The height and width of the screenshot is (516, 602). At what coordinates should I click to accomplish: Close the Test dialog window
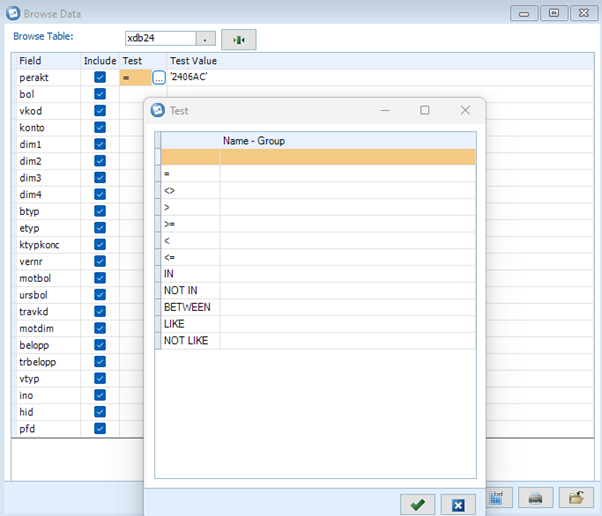(x=465, y=111)
